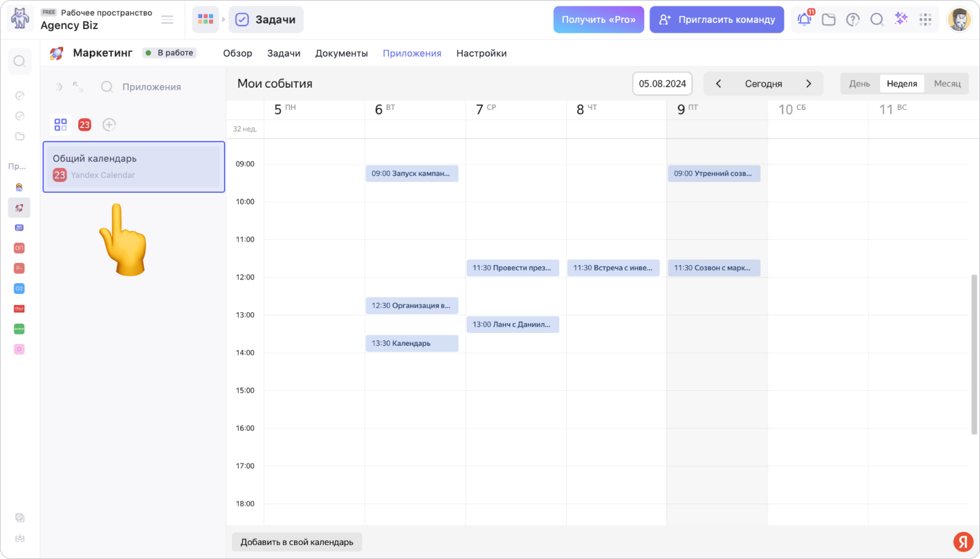This screenshot has height=559, width=980.
Task: Click the AI sparkles icon
Action: [x=901, y=20]
